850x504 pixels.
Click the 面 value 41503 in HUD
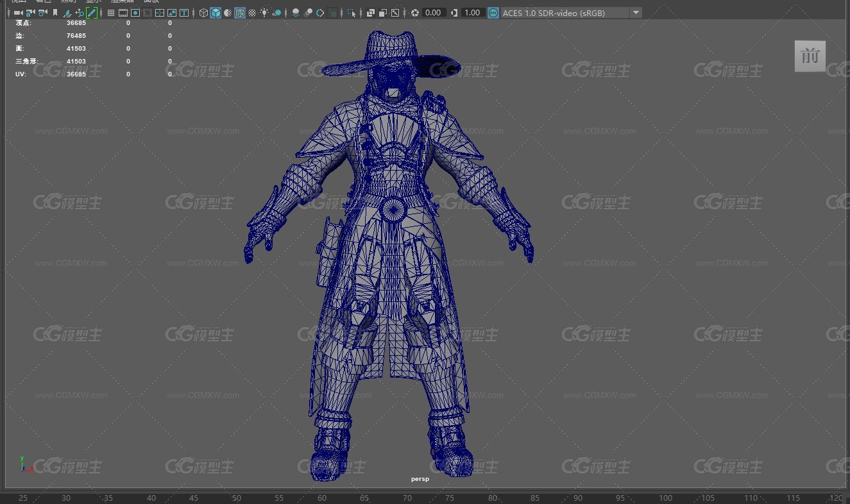tap(76, 49)
